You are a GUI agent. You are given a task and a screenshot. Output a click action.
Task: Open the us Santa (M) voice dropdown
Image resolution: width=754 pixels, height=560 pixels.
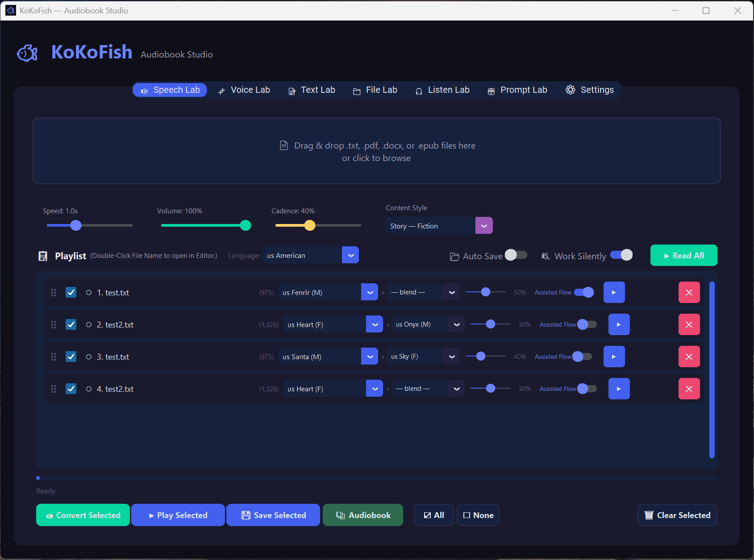click(x=328, y=357)
